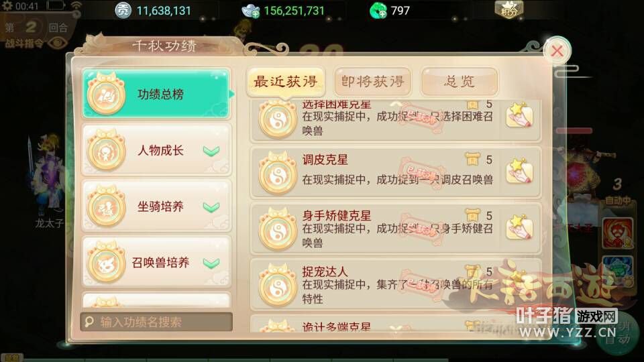The height and width of the screenshot is (362, 644).
Task: Tap the settings gear in top-left corner
Action: coord(7,6)
